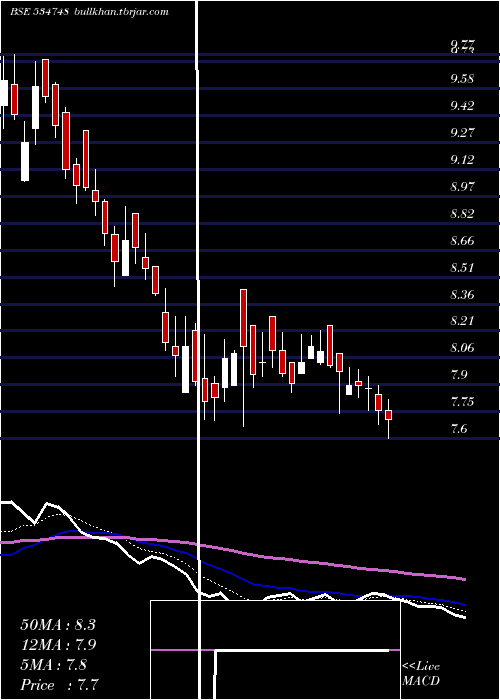
Task: Select the 7.6 price axis value
Action: point(459,429)
